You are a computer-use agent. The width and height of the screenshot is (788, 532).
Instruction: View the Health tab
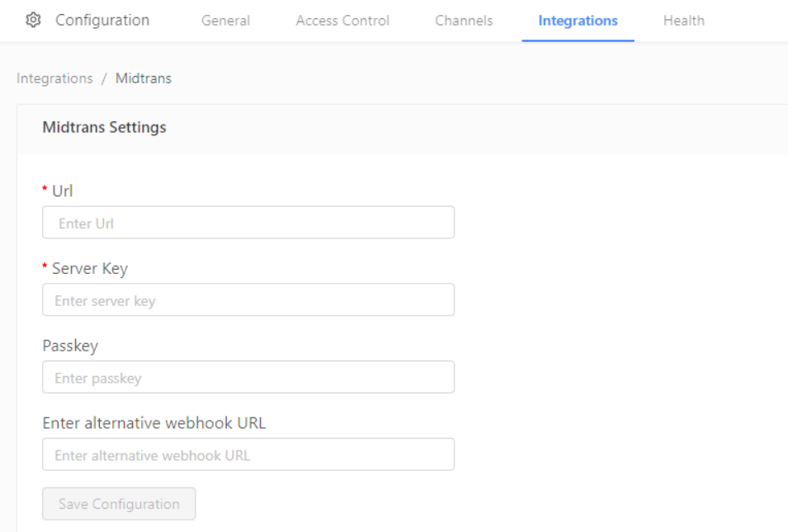click(683, 21)
